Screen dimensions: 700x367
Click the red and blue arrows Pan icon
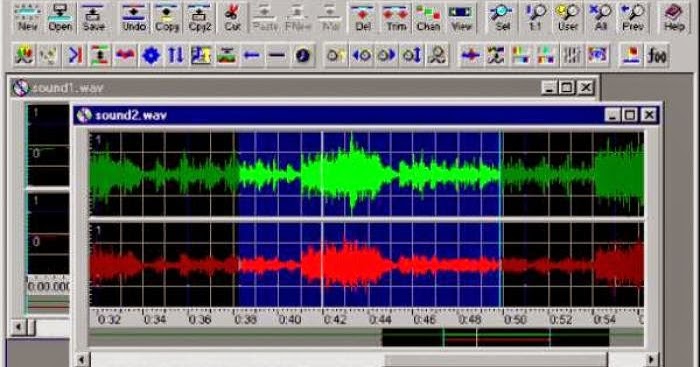tap(470, 55)
